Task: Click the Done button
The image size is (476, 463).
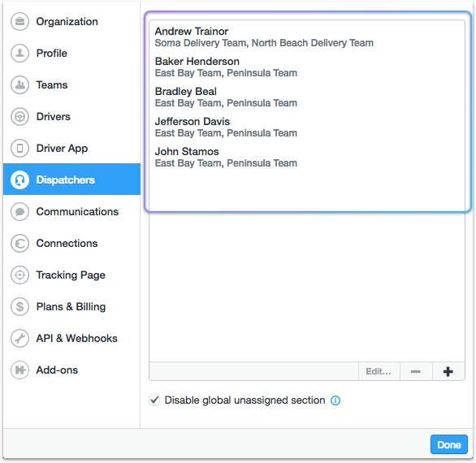Action: coord(449,445)
